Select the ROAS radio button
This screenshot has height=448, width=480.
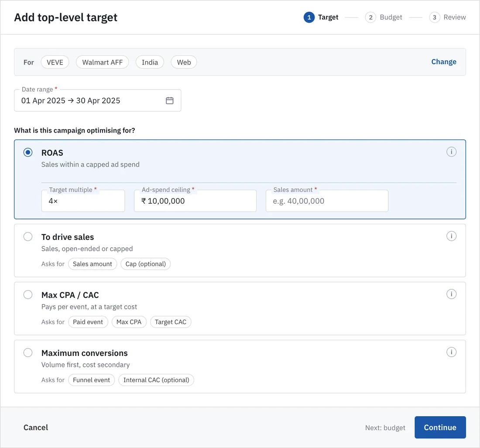[x=28, y=152]
